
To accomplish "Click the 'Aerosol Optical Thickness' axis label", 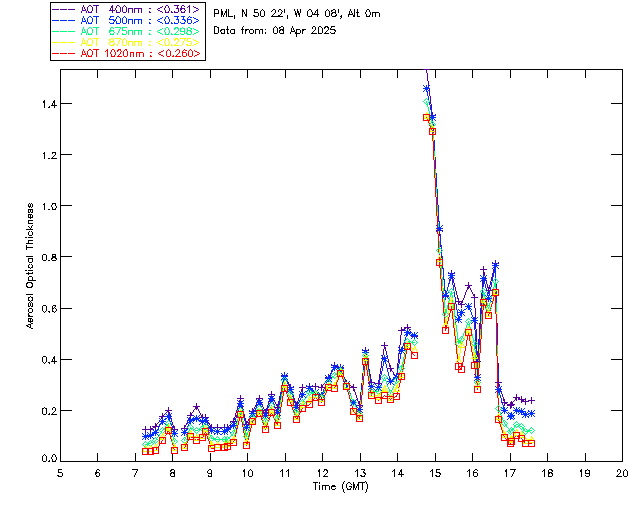I will [x=30, y=266].
